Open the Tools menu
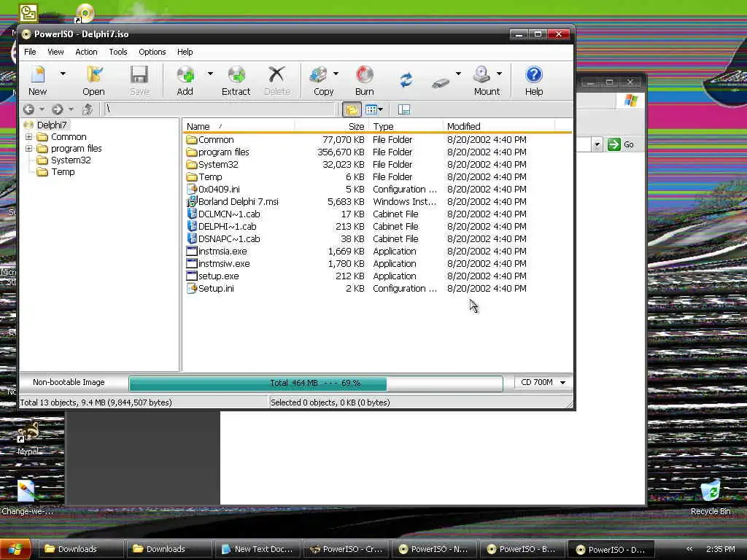747x560 pixels. click(118, 52)
